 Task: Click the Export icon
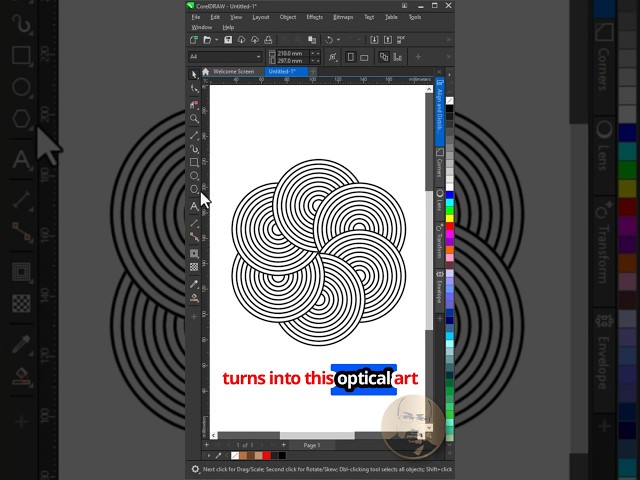click(388, 40)
